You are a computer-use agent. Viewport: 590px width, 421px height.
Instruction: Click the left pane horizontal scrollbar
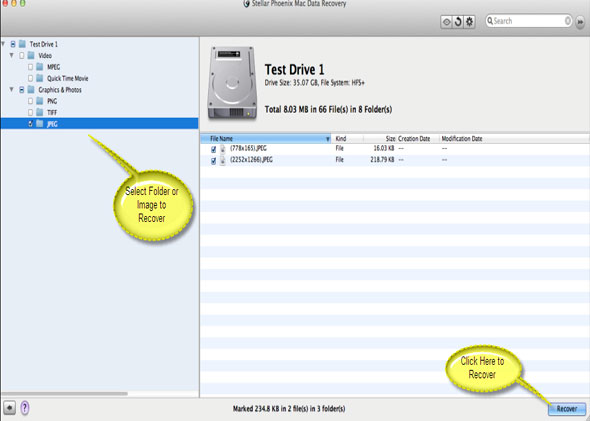64,394
